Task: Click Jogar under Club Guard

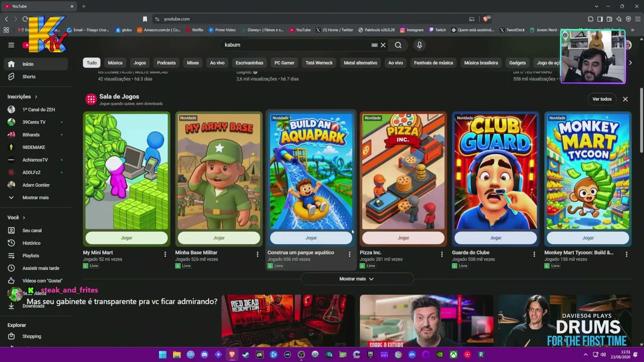Action: [x=496, y=238]
